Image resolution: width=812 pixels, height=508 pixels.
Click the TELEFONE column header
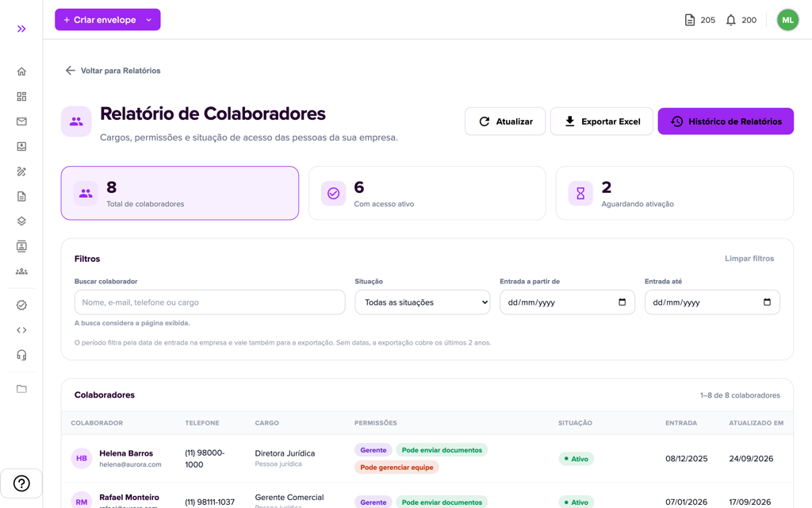[202, 423]
